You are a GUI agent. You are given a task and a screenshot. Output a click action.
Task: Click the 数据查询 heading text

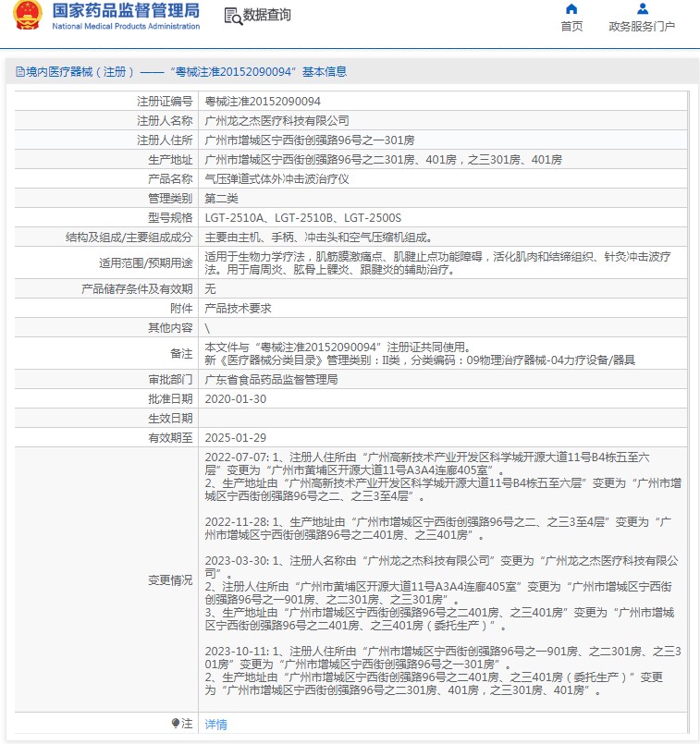(266, 15)
